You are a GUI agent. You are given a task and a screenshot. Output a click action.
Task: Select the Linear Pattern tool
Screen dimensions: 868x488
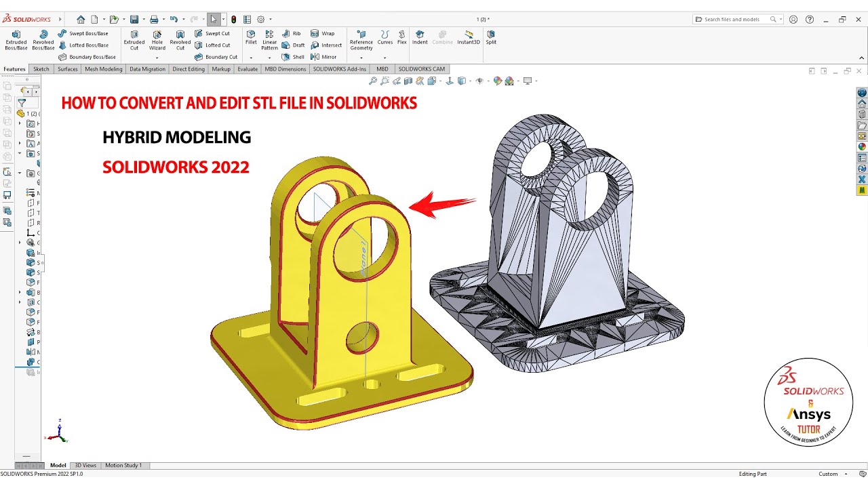coord(270,41)
